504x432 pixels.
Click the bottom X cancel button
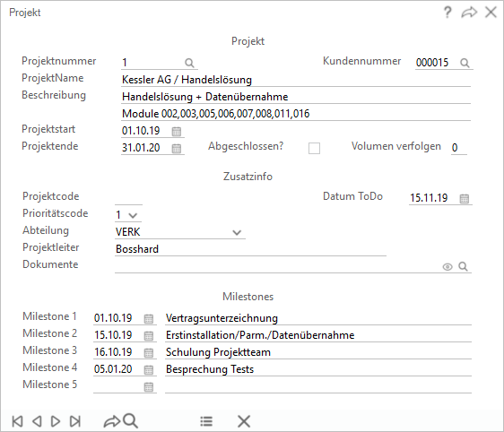tap(244, 421)
